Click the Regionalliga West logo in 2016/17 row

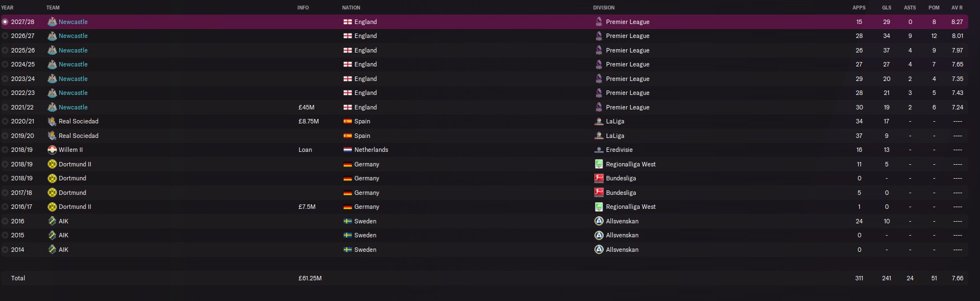click(599, 207)
